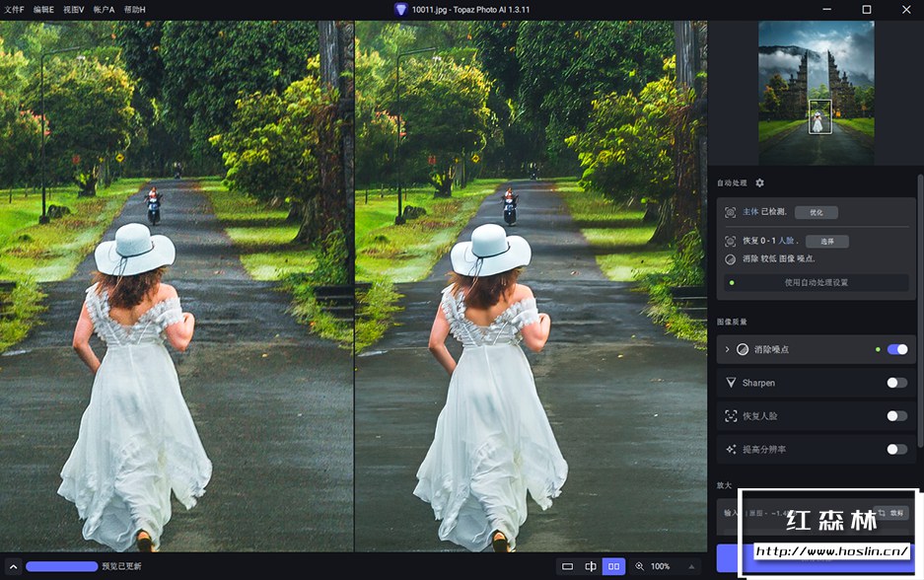
Task: Switch to split view layout icon
Action: pos(591,566)
